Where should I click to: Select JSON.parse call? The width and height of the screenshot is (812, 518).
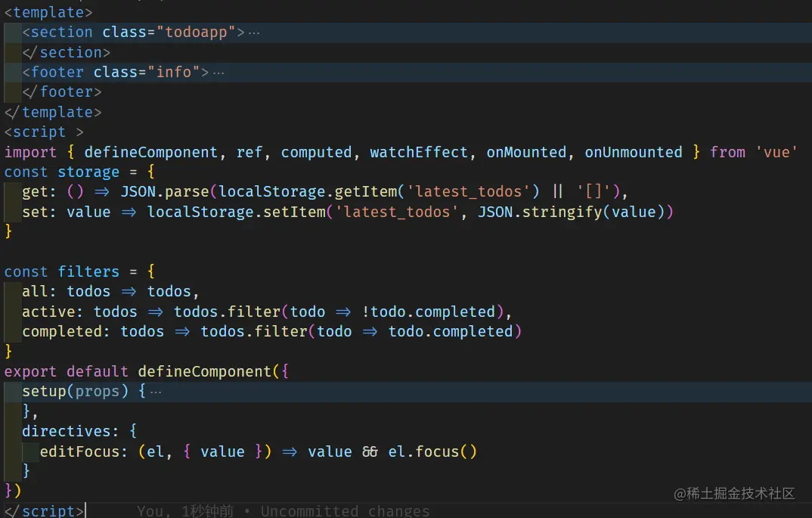tap(165, 191)
